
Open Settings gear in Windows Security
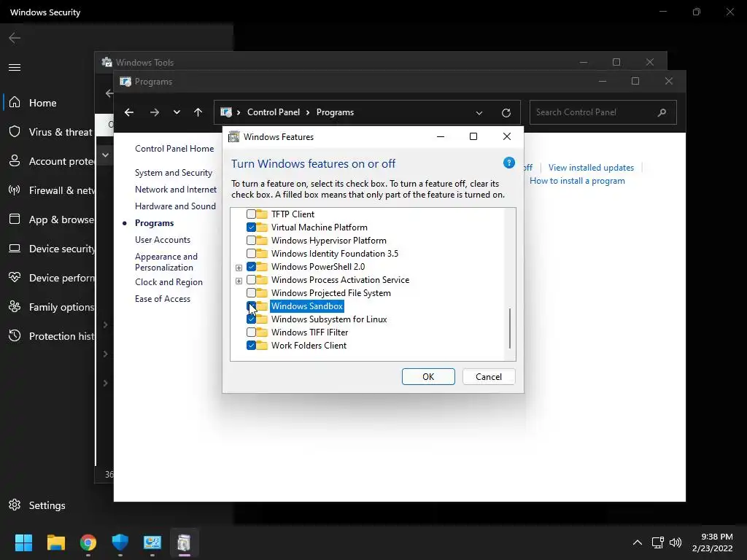click(x=15, y=505)
